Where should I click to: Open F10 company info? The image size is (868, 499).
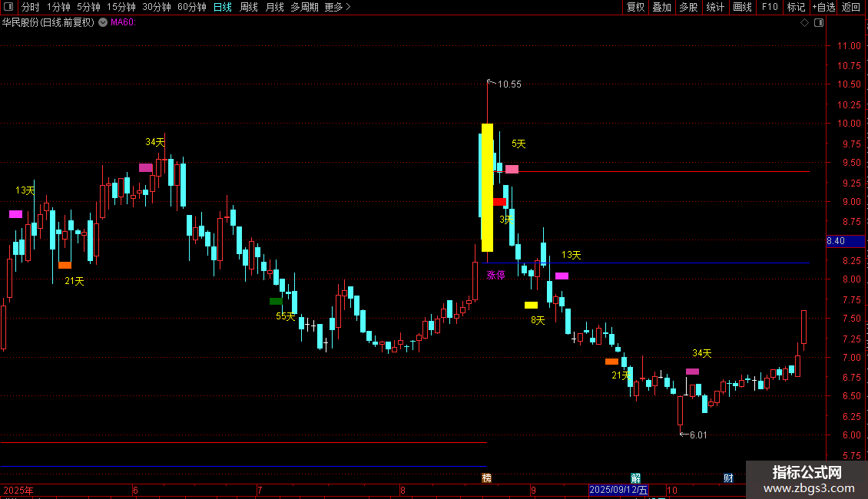[x=770, y=7]
